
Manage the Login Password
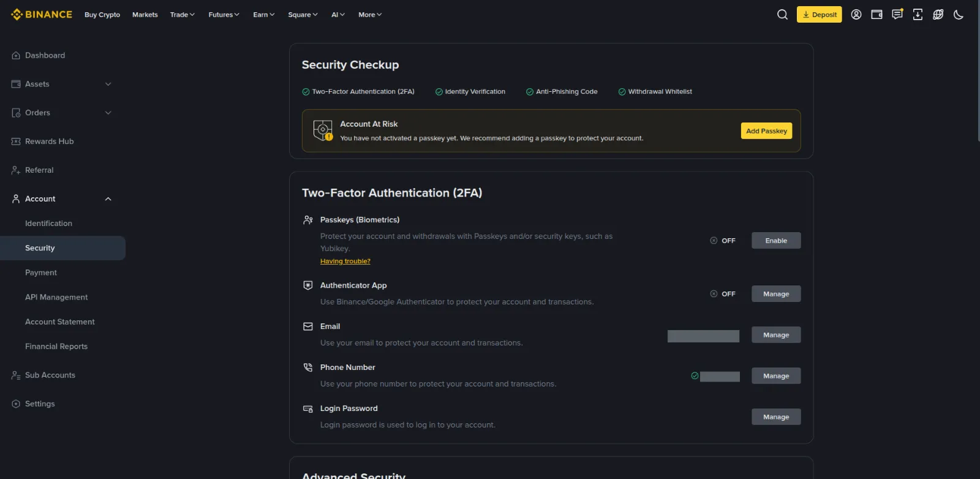tap(776, 417)
